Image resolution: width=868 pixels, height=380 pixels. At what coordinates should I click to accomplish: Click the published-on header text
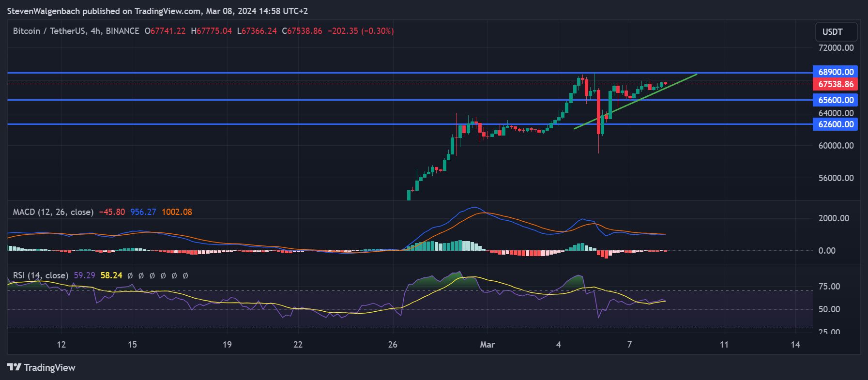click(157, 11)
